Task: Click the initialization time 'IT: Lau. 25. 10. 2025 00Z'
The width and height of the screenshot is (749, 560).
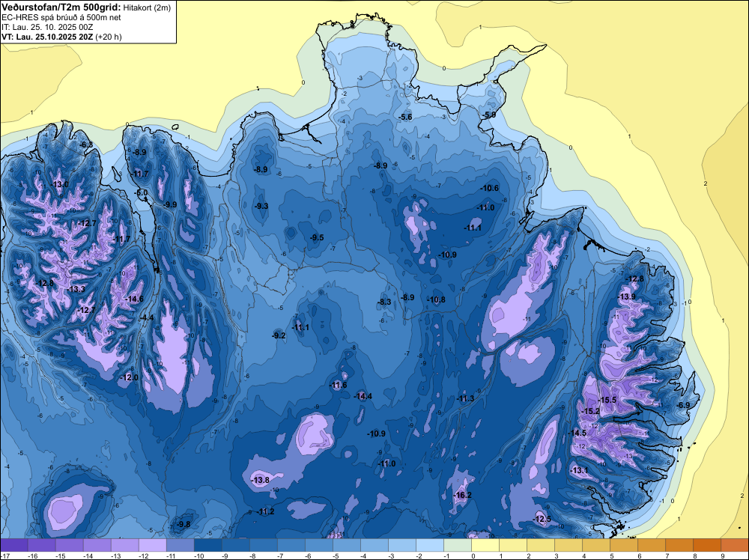Action: (47, 27)
